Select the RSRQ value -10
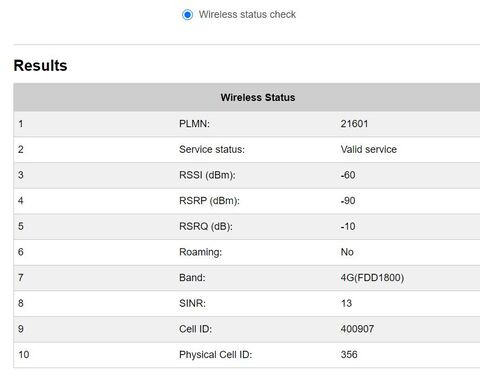The image size is (480, 372). tap(348, 226)
